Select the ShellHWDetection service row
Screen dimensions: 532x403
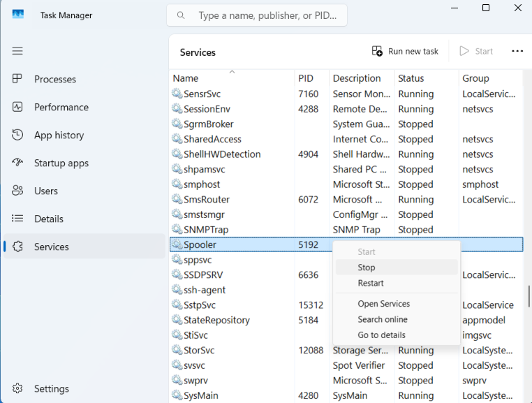[x=222, y=154]
